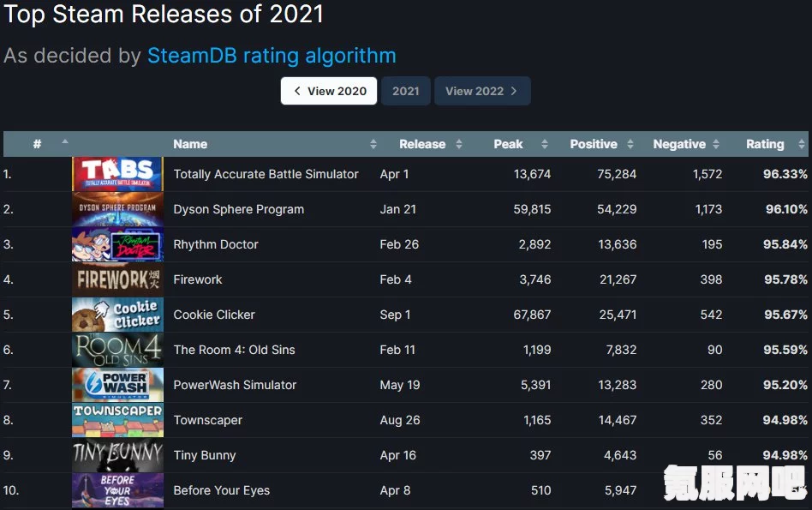Screen dimensions: 812x510
Task: Open The Room 4: Old Sins title
Action: [x=234, y=350]
